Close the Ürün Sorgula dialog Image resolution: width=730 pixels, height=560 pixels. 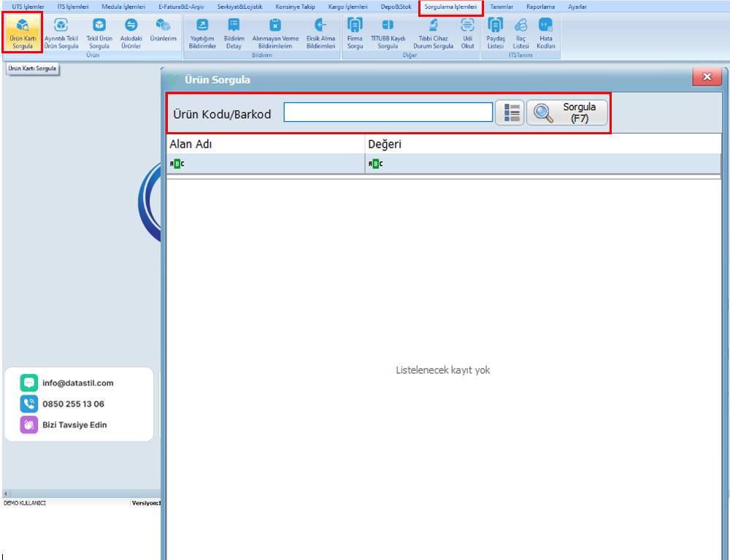(706, 77)
